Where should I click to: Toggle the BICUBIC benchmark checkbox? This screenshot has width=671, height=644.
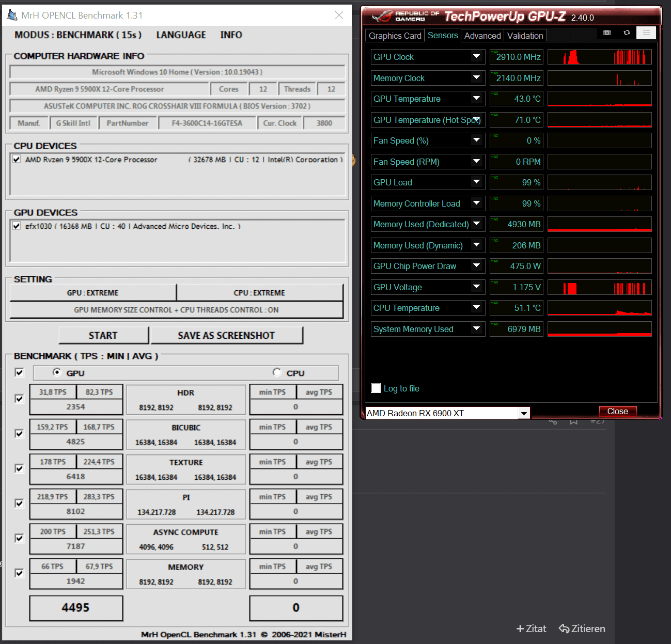click(x=20, y=434)
